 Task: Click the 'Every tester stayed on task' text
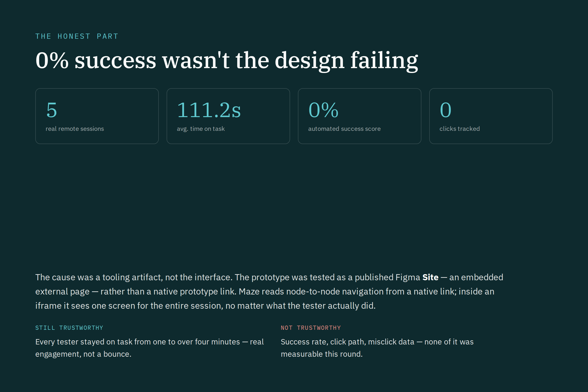[149, 348]
